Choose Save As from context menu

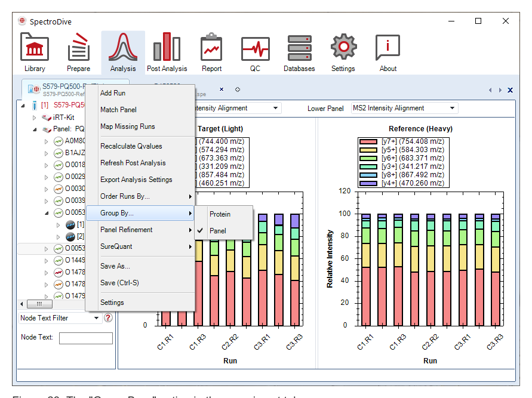pyautogui.click(x=140, y=266)
